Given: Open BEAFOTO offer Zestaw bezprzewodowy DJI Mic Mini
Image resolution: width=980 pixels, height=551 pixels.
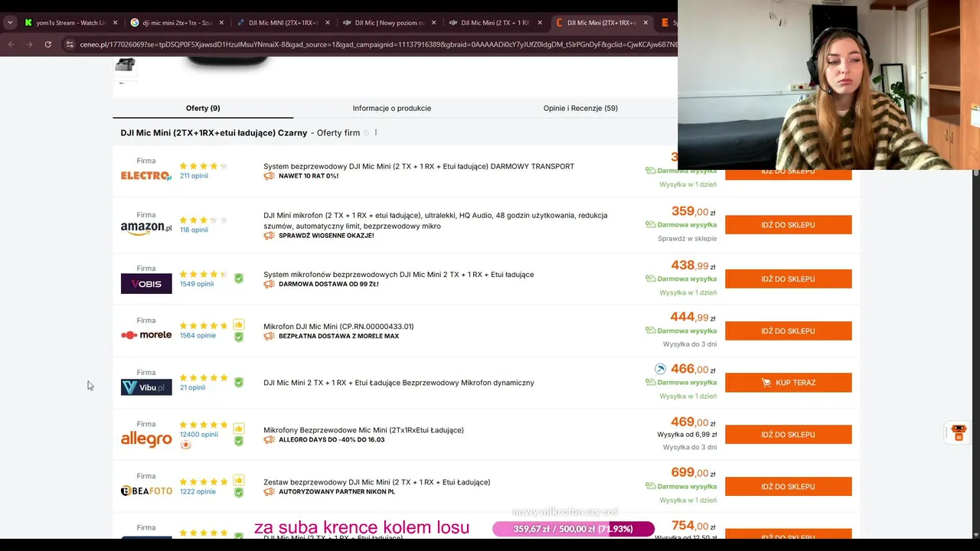Looking at the screenshot, I should coord(377,482).
